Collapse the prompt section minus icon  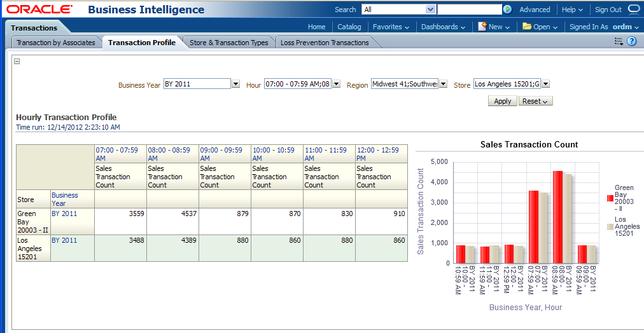(x=17, y=62)
